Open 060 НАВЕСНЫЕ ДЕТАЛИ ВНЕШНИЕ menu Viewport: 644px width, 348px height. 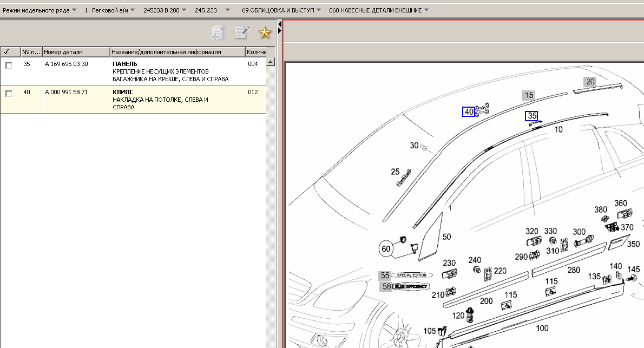[379, 10]
